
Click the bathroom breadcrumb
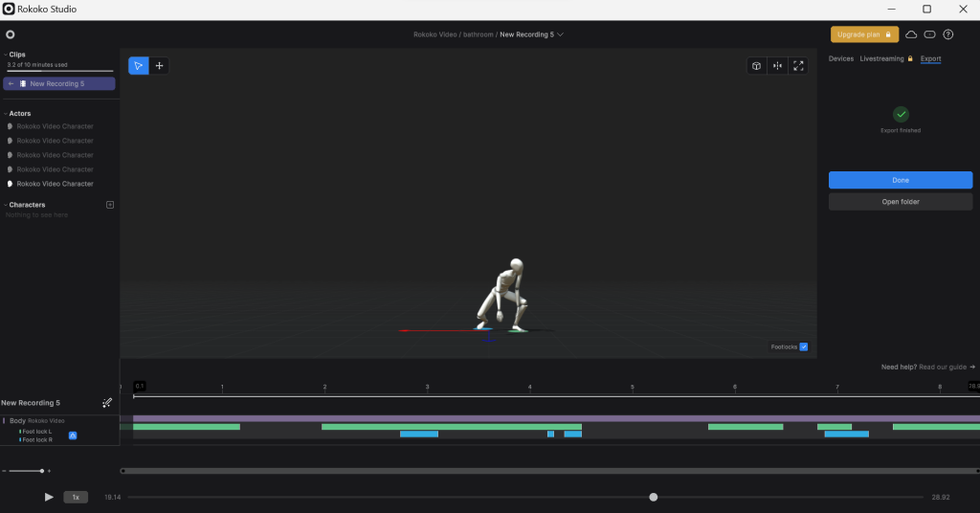pyautogui.click(x=479, y=34)
